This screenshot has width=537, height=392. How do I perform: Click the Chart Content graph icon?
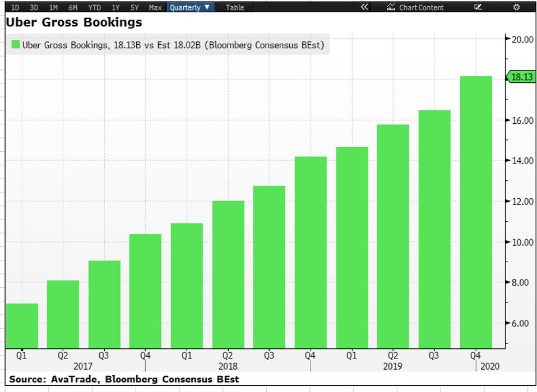pos(391,7)
